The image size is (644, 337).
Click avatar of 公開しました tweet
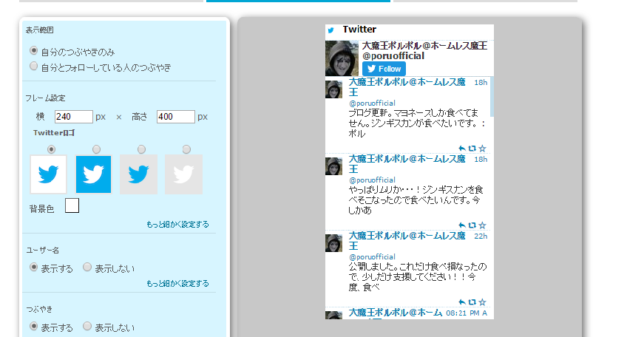point(333,243)
